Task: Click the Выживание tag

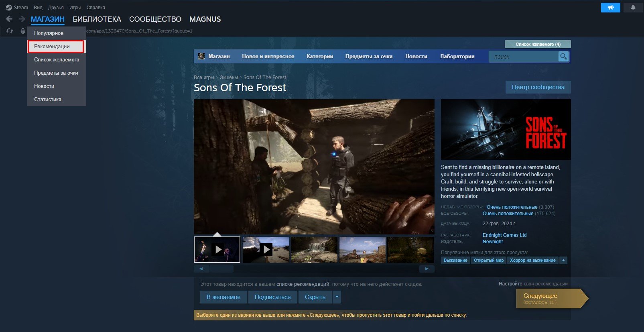Action: click(455, 260)
